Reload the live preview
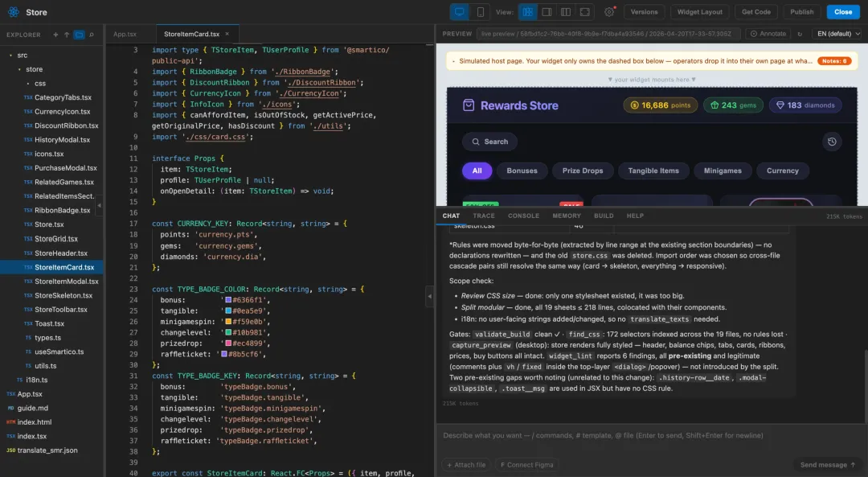 pos(800,34)
